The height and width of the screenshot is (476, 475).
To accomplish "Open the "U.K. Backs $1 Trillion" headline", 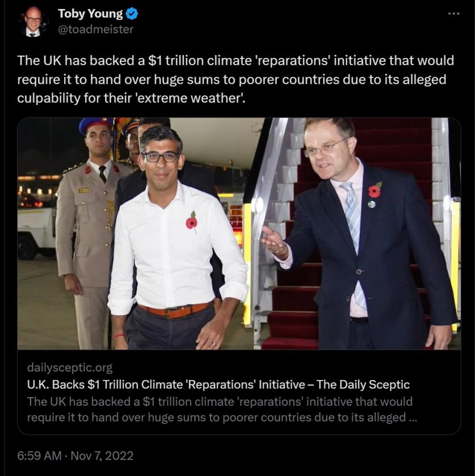I will click(x=218, y=384).
